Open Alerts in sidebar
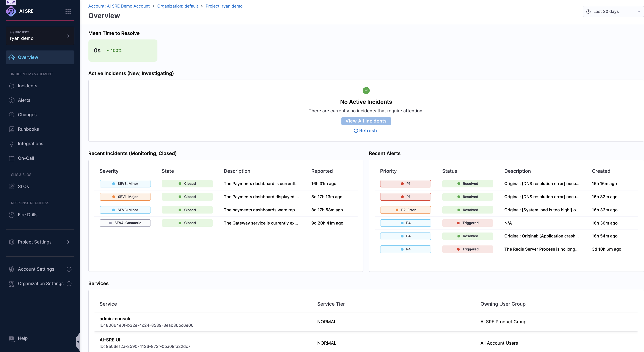Screen dimensions: 644x352 pyautogui.click(x=40, y=100)
